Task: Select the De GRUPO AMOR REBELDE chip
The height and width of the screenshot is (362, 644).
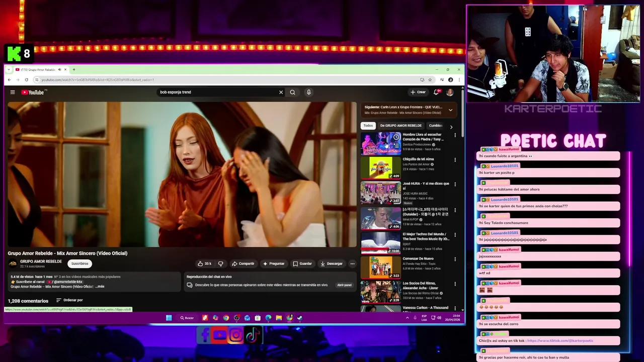Action: 401,126
